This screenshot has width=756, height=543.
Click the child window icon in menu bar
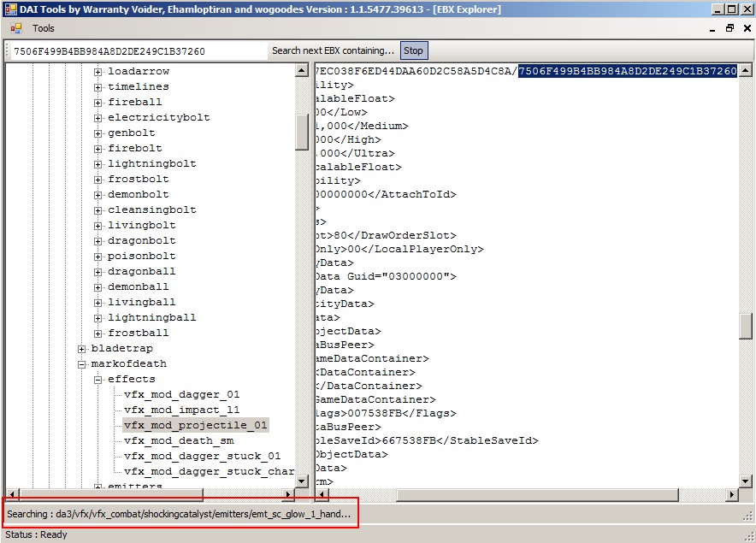pos(15,28)
